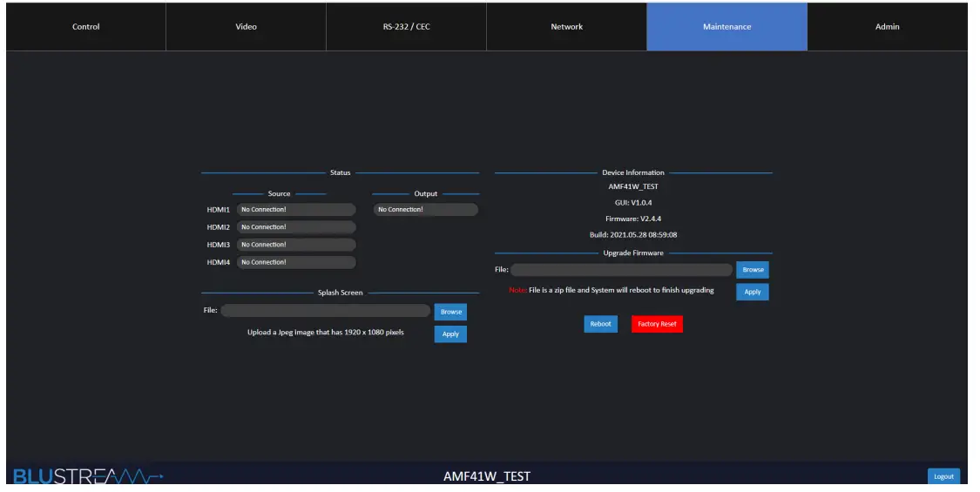
Task: Click the Output status field
Action: tap(426, 210)
